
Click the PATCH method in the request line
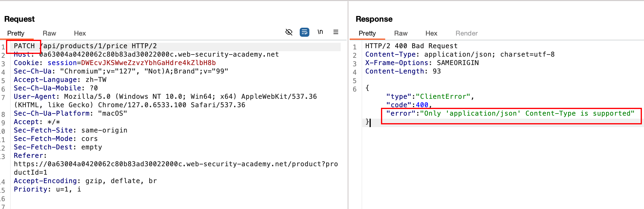(24, 46)
